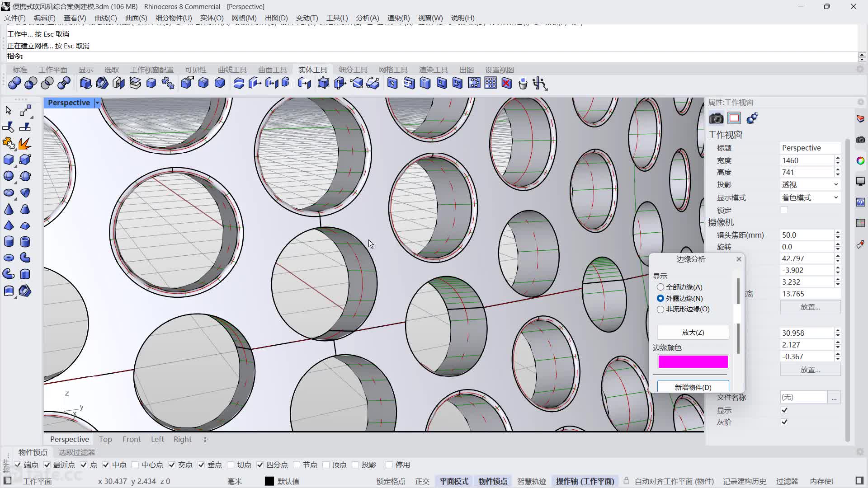The image size is (868, 488).
Task: Click the black layer color swatch in status bar
Action: point(269,481)
